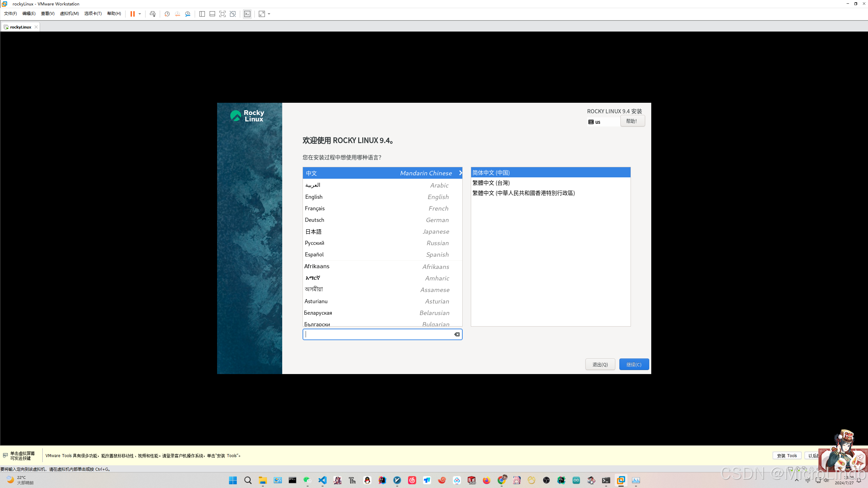This screenshot has height=488, width=868.
Task: Select the Беларуская Belarusian row
Action: (382, 313)
